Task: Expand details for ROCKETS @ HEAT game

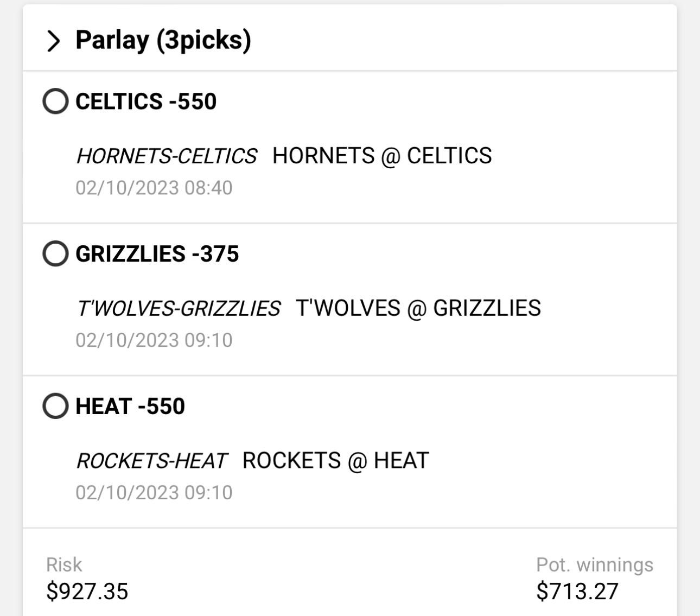Action: [335, 460]
